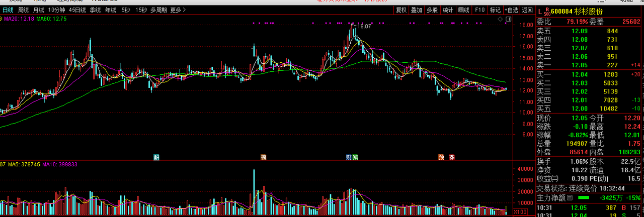
Task: Click the L margin-trading badge by stock code
Action: (x=540, y=11)
